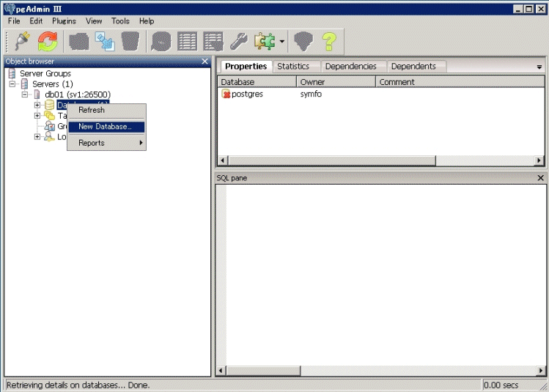The width and height of the screenshot is (549, 392).
Task: Click the Create new object toolbar icon
Action: (x=78, y=42)
